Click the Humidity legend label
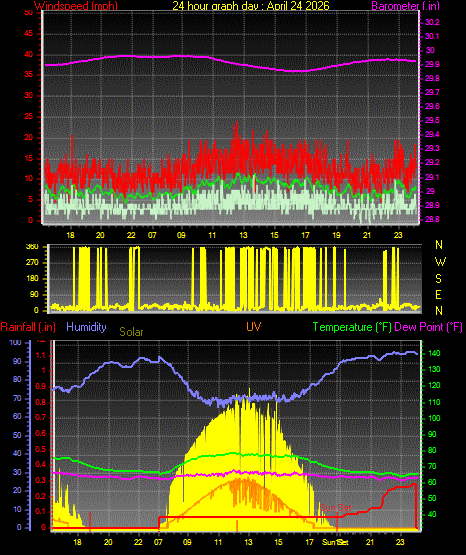 pos(86,327)
